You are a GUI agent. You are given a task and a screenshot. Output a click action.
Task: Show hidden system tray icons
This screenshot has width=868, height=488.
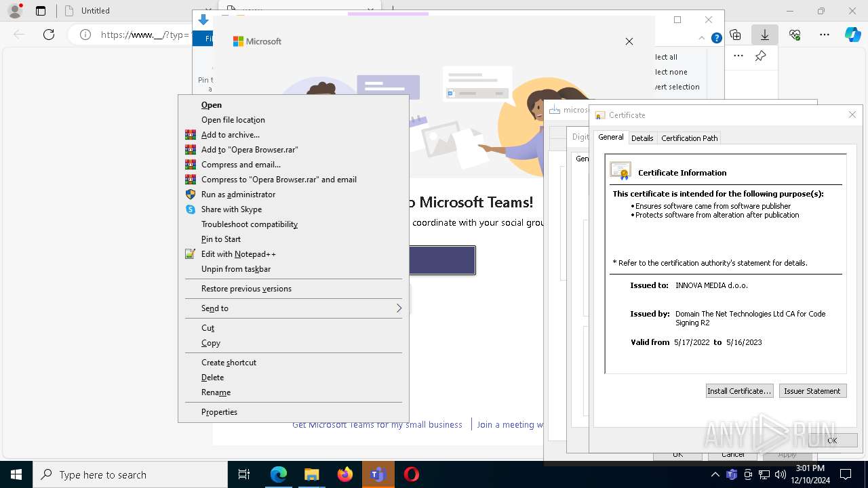715,474
